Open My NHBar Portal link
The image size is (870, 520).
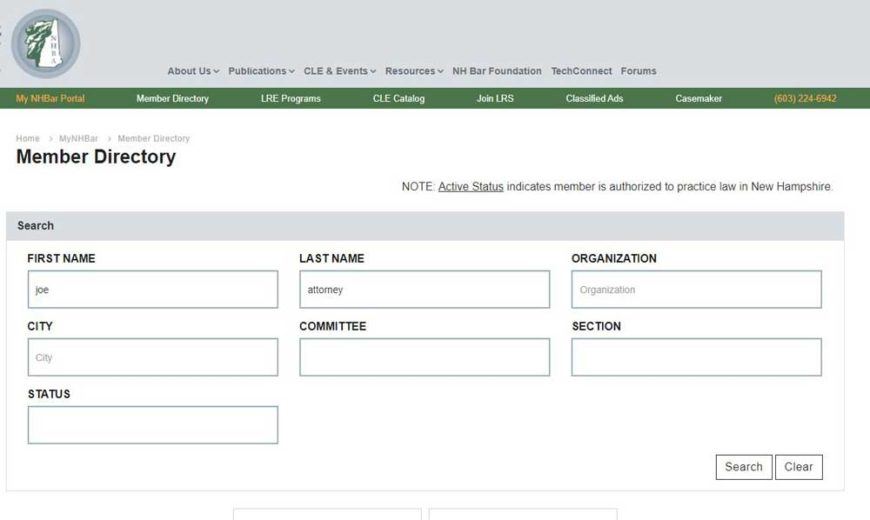click(50, 99)
